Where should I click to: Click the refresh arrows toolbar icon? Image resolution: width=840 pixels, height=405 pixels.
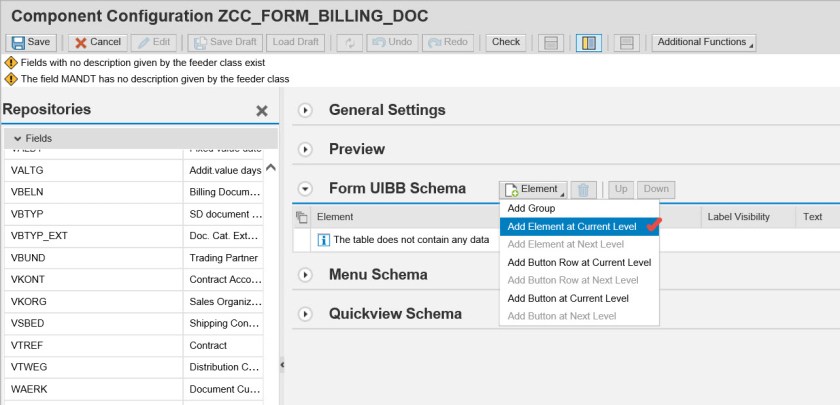(349, 42)
